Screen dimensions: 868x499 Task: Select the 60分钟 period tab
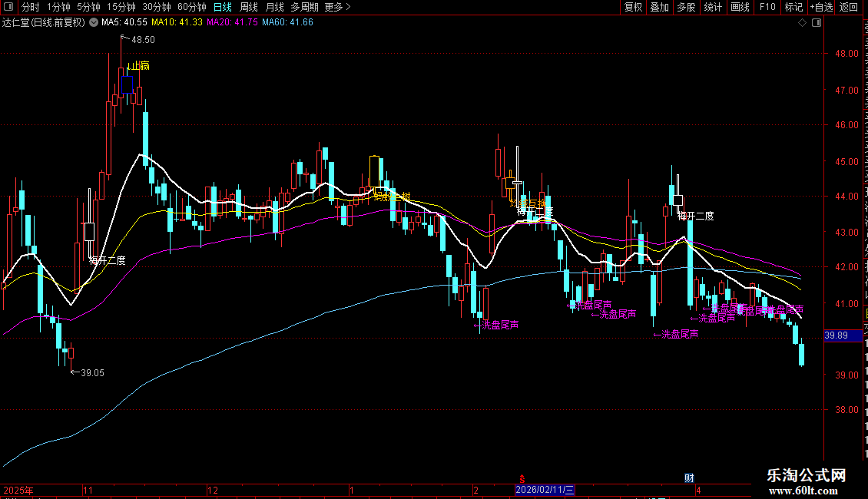(191, 7)
